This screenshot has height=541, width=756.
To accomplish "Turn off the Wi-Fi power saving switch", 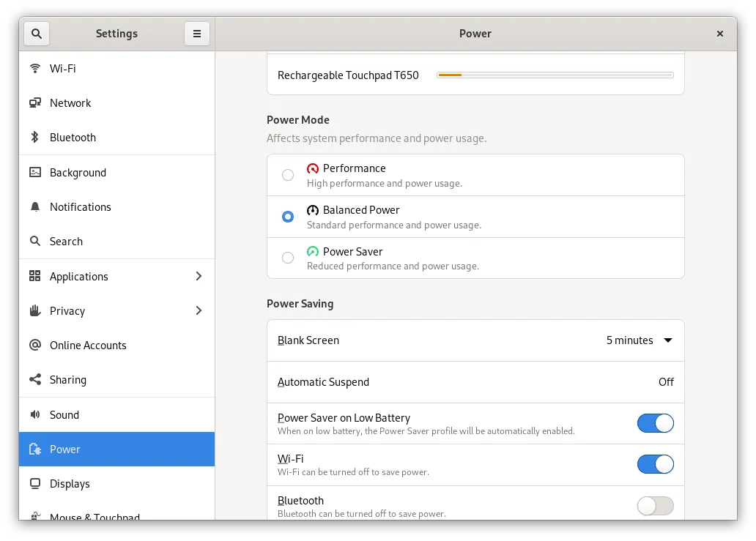I will [x=655, y=464].
